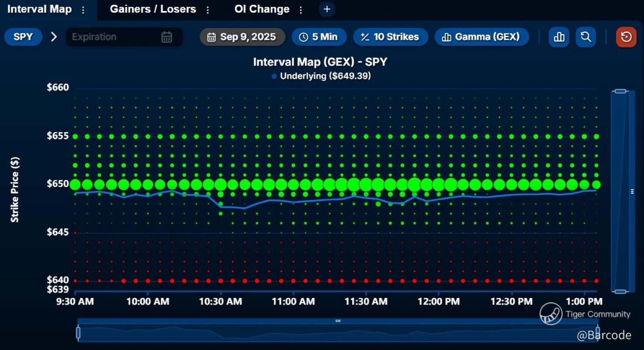Click the left handle of the time range slider
Screen dimensions: 644x350
pyautogui.click(x=78, y=333)
